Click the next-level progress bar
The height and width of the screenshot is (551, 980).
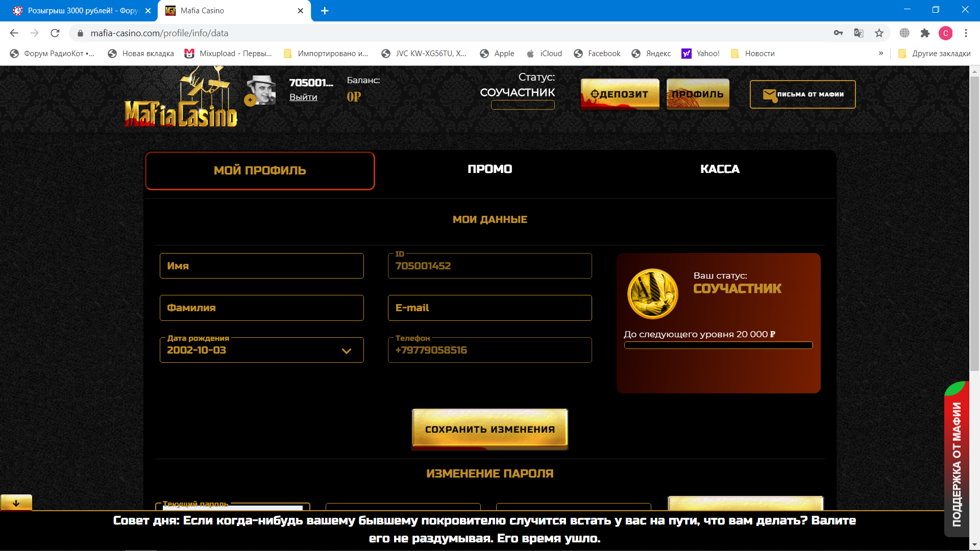click(x=718, y=345)
